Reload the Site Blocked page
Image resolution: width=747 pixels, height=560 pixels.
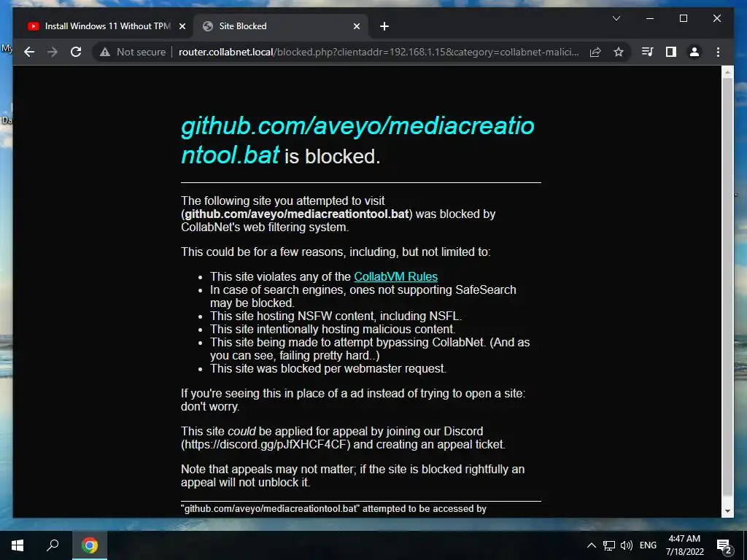point(76,52)
